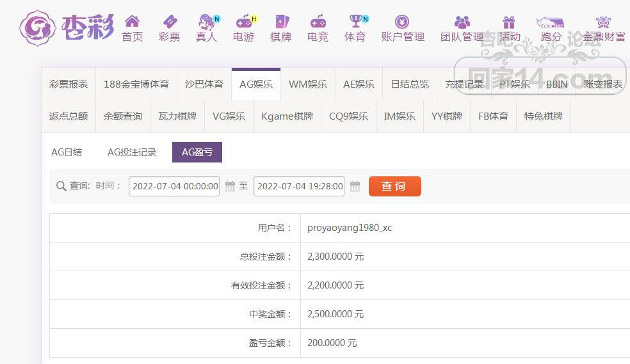Open the 特兔棋牌 tab

[x=543, y=116]
